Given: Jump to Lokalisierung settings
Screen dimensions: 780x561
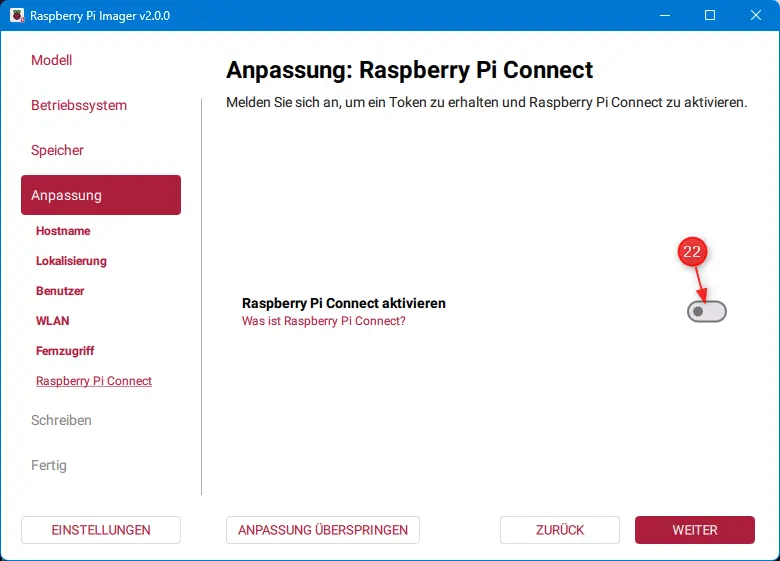Looking at the screenshot, I should [71, 261].
